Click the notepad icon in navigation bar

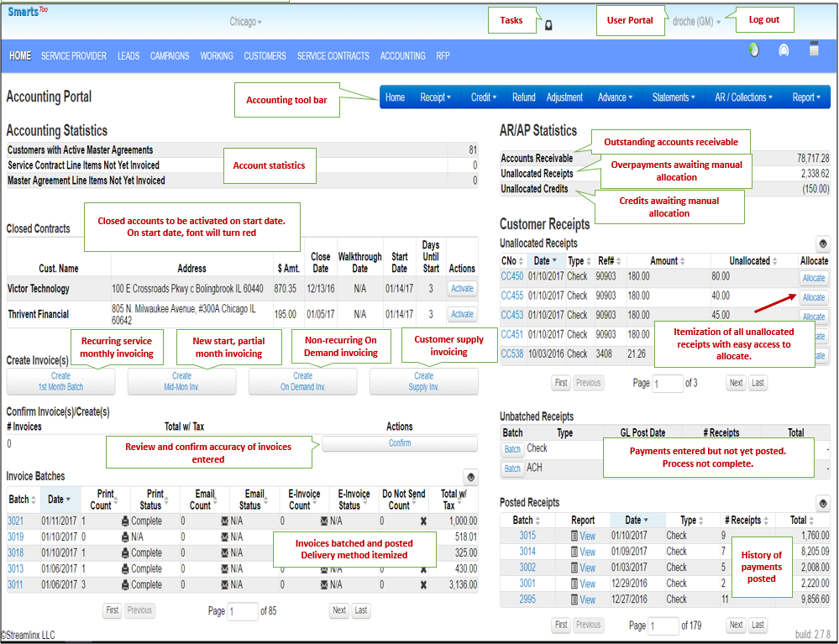[813, 50]
